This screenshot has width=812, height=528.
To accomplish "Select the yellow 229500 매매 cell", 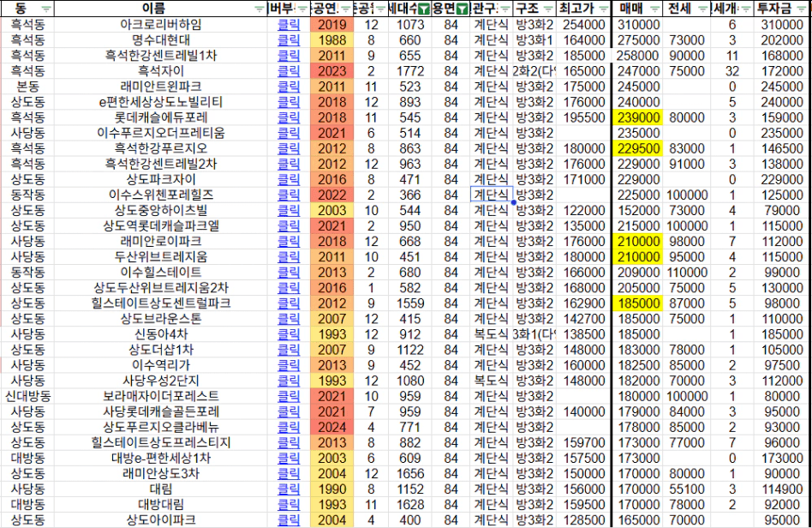I will tap(638, 148).
